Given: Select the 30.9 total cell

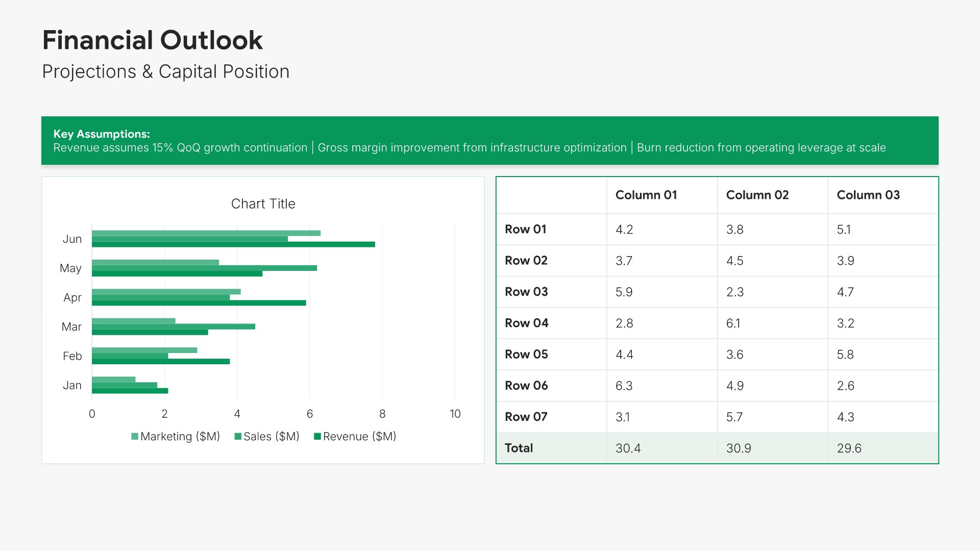Looking at the screenshot, I should pos(738,448).
